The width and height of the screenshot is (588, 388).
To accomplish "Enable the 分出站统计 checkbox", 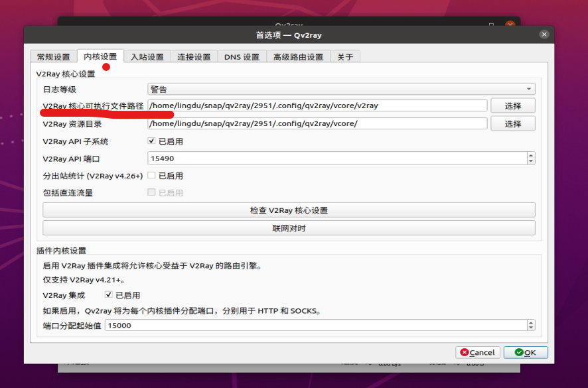I will click(151, 176).
